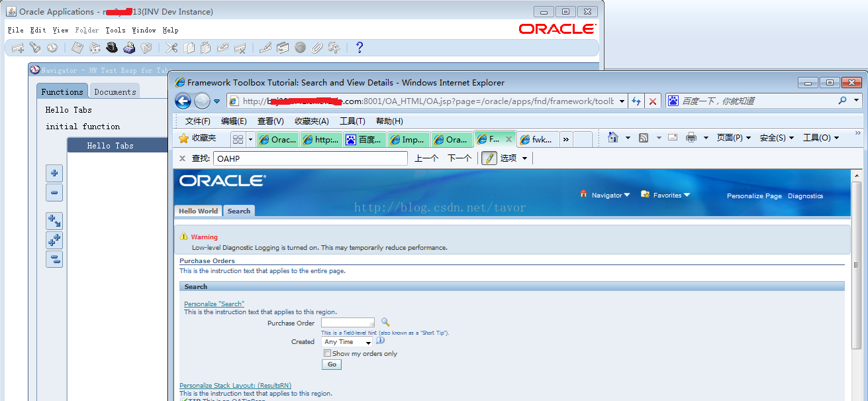Click 下一个 next button in find bar
This screenshot has height=401, width=868.
click(x=459, y=158)
